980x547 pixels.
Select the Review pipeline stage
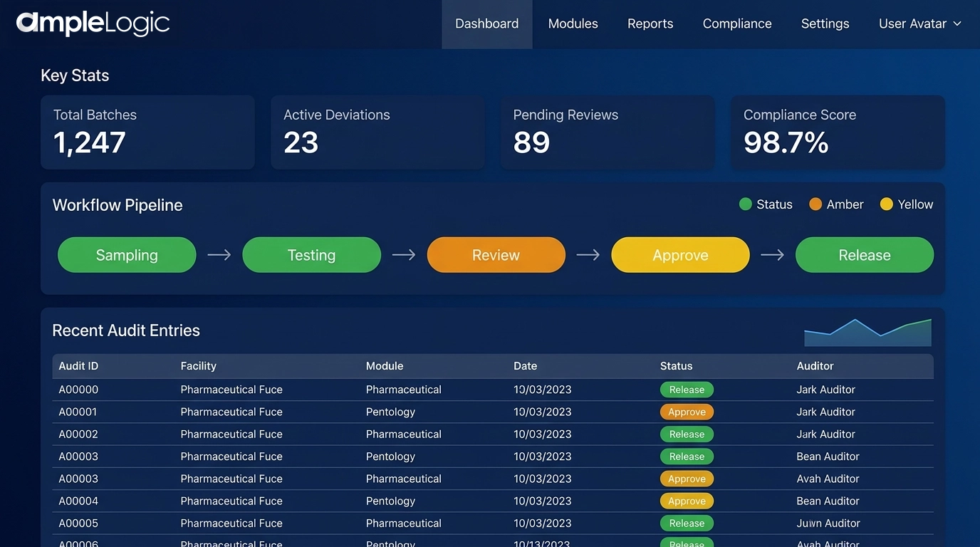(496, 255)
